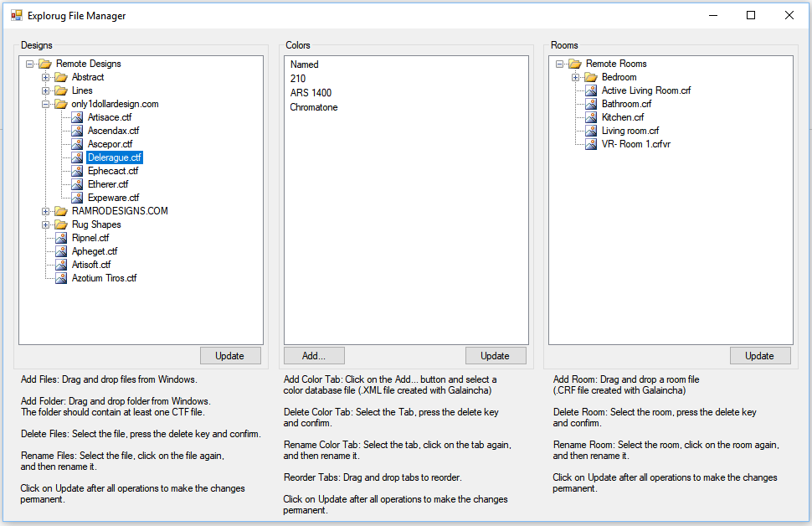This screenshot has height=526, width=812.
Task: Expand the Abstract folder node
Action: 46,77
